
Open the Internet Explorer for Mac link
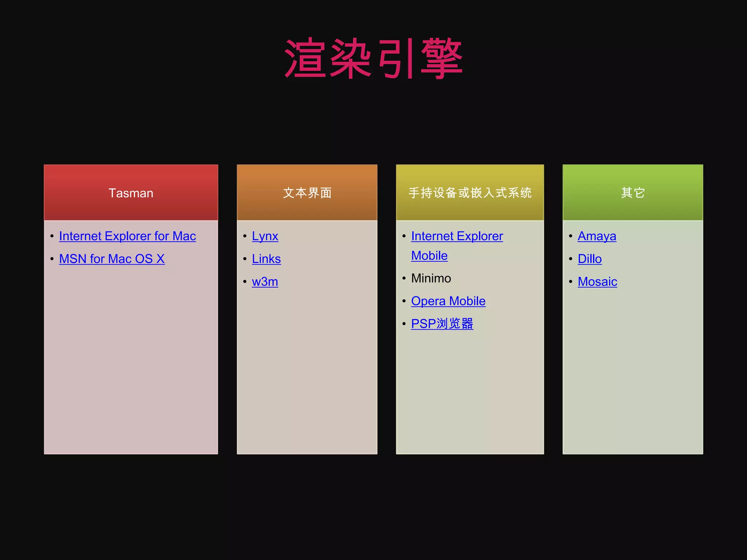click(x=127, y=236)
